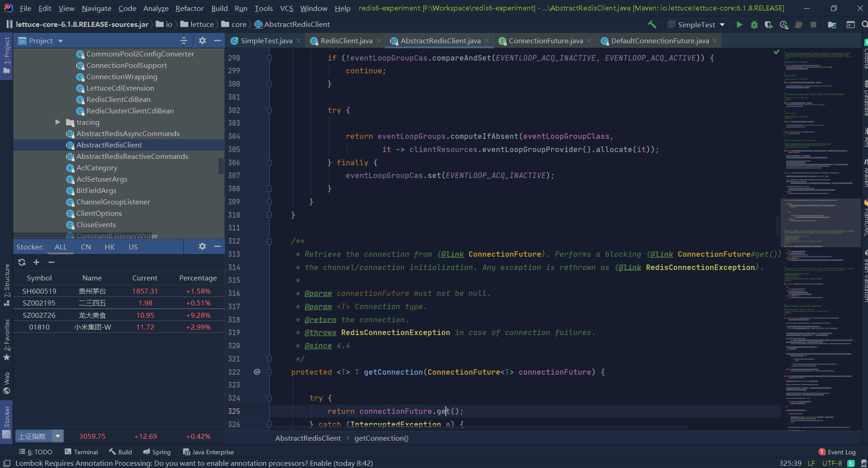Screen dimensions: 868x468
Task: Click the 325:39 line position indicator
Action: coord(790,463)
